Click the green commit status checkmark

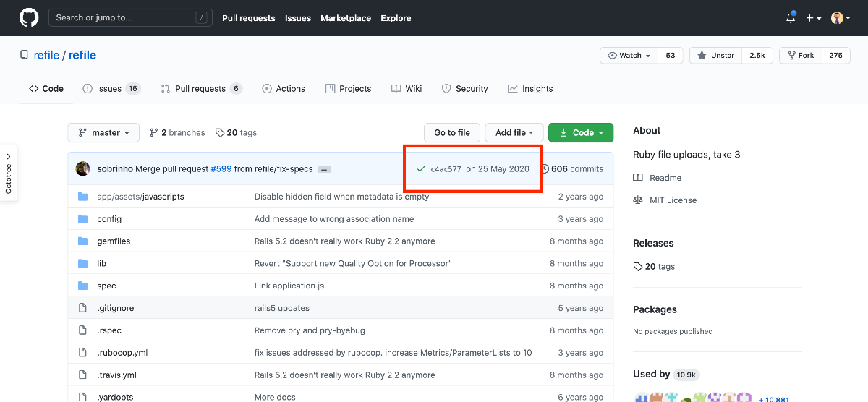[x=421, y=168]
